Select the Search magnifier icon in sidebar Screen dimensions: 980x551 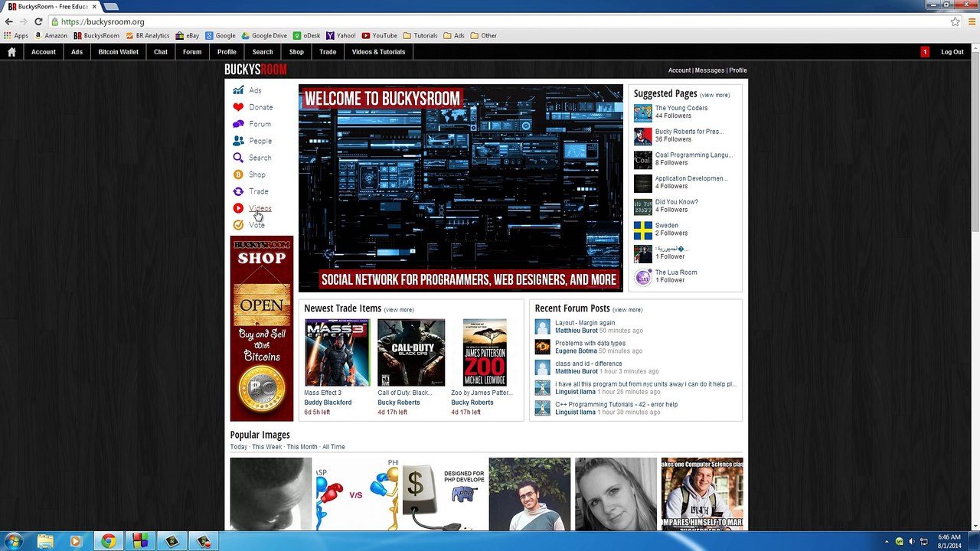pyautogui.click(x=238, y=158)
